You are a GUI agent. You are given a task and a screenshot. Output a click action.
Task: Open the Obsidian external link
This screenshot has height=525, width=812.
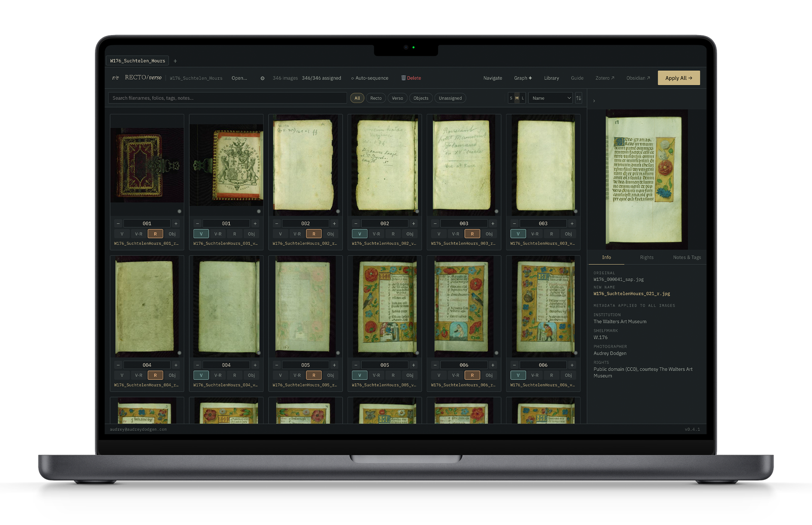point(638,78)
